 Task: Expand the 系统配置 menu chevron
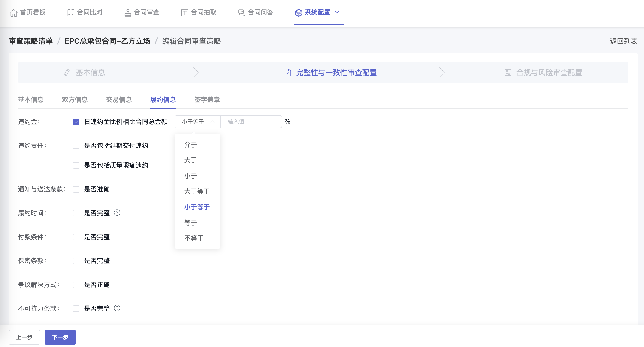pos(337,12)
